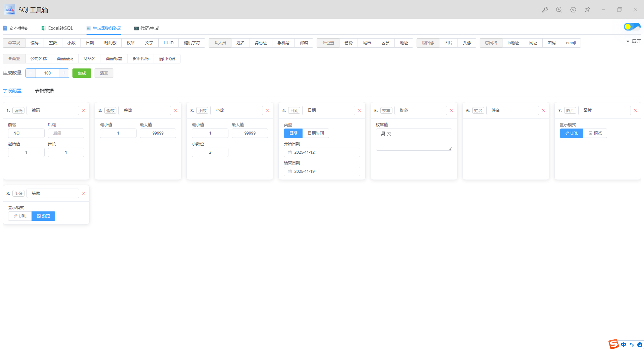This screenshot has width=644, height=349.
Task: Delete the 日期 field card using red X
Action: [359, 110]
